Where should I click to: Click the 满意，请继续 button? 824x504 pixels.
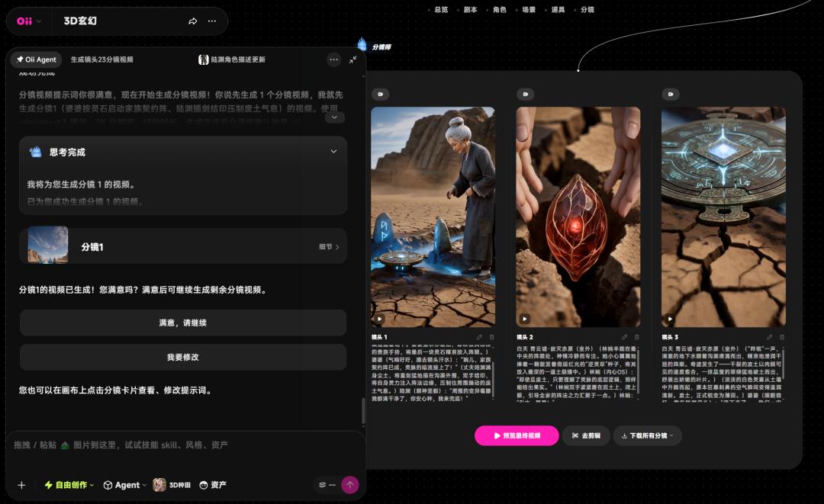click(183, 323)
